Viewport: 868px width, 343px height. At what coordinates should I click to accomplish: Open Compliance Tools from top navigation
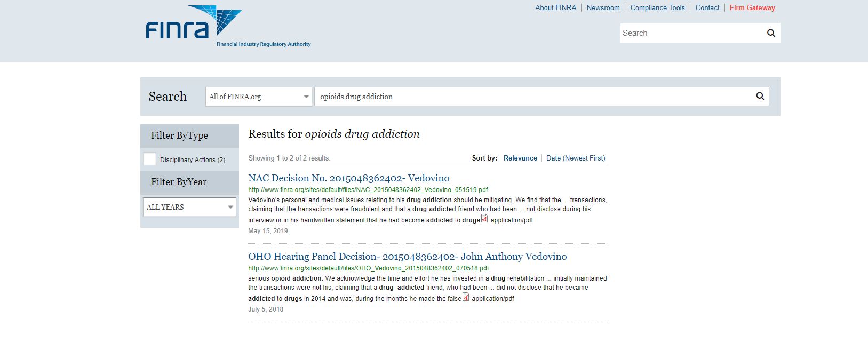coord(657,7)
